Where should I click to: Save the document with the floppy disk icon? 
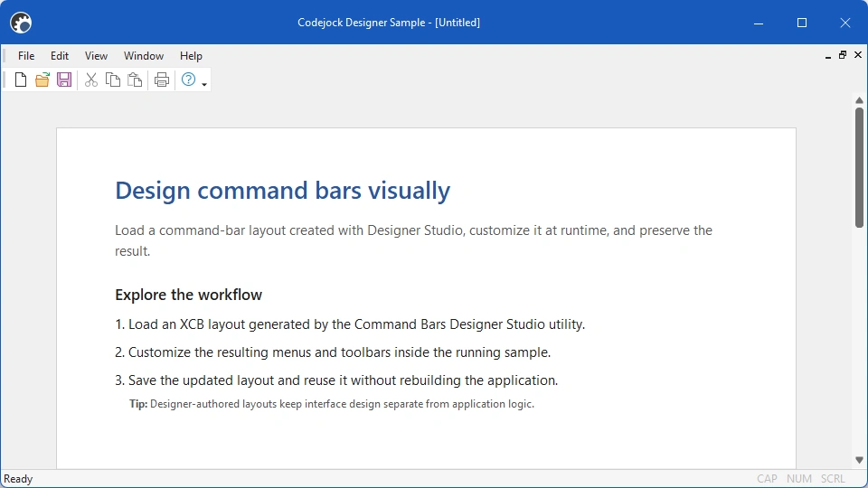[64, 80]
